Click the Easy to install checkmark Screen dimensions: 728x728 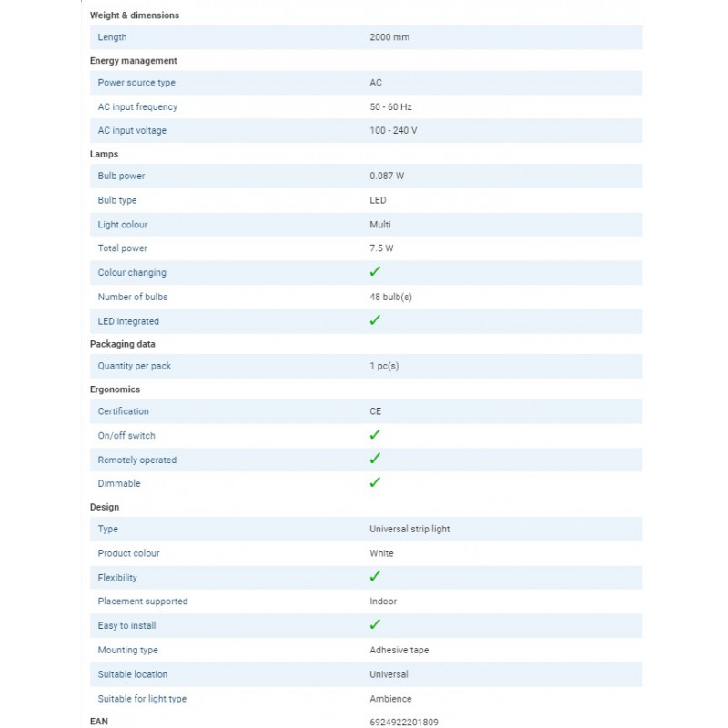[375, 625]
